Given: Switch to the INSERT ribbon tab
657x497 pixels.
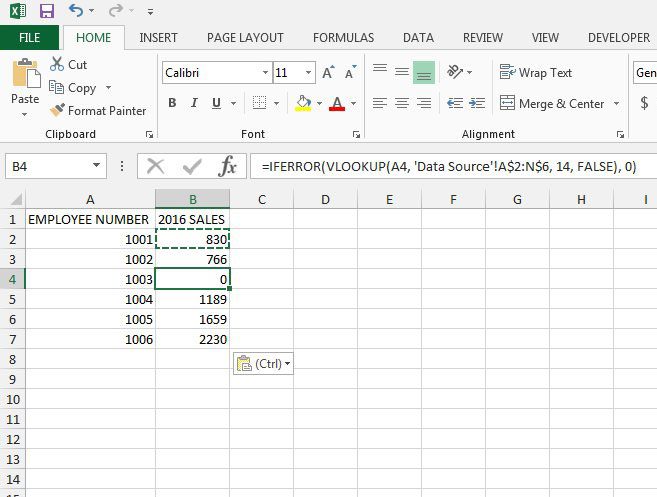Looking at the screenshot, I should pyautogui.click(x=159, y=38).
